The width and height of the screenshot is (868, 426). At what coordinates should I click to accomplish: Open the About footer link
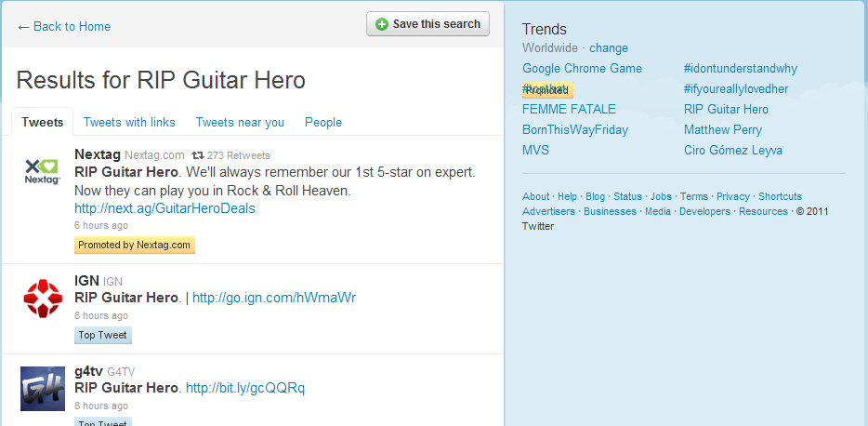tap(536, 196)
